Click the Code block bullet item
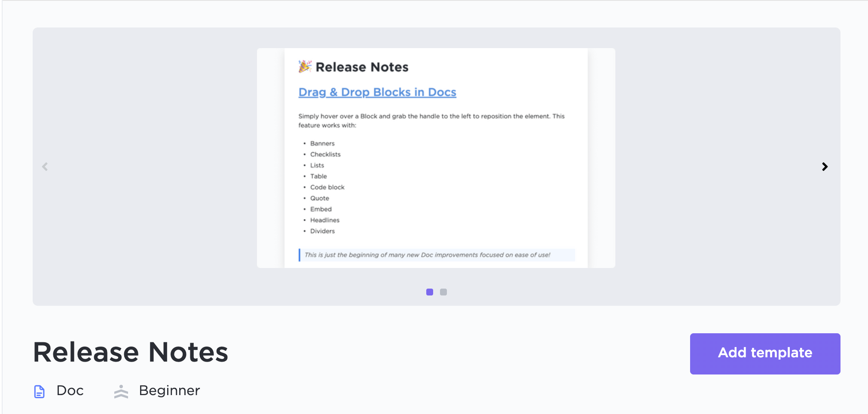The image size is (868, 414). (327, 187)
